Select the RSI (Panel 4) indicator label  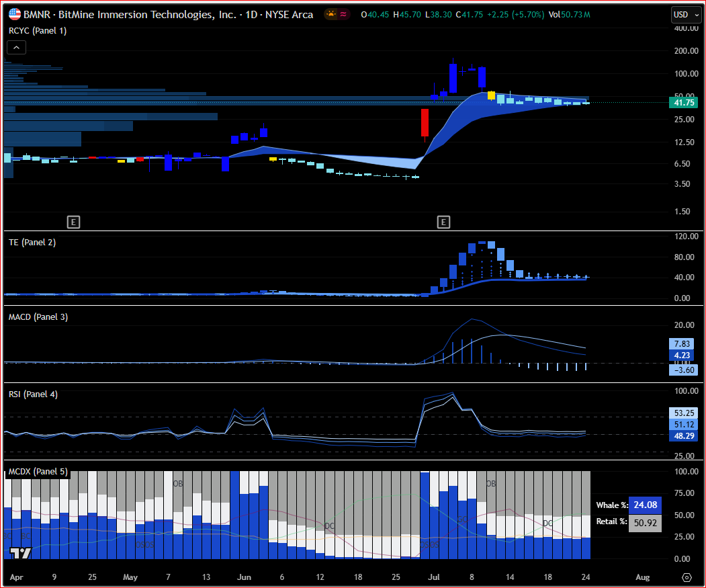coord(34,394)
